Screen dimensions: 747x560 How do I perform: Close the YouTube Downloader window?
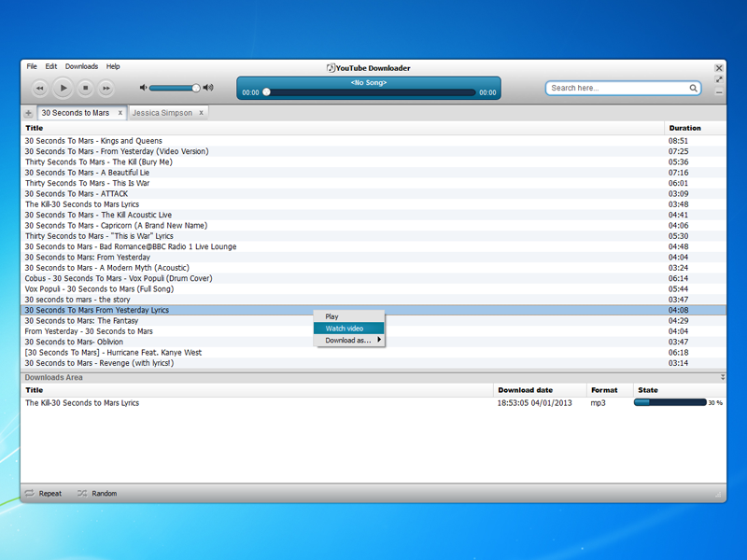tap(719, 68)
